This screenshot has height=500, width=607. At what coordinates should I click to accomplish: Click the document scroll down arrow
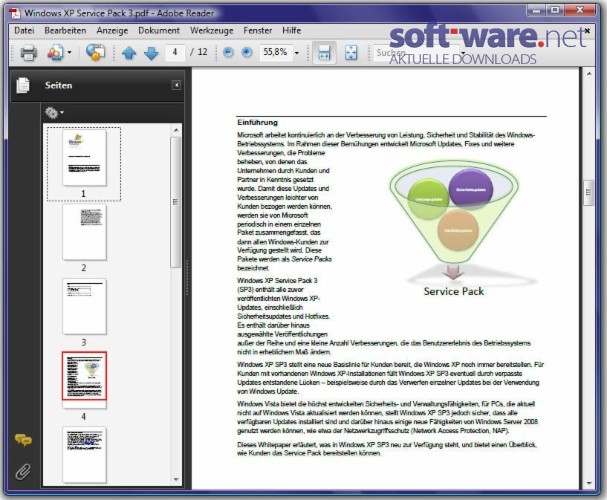click(x=589, y=484)
